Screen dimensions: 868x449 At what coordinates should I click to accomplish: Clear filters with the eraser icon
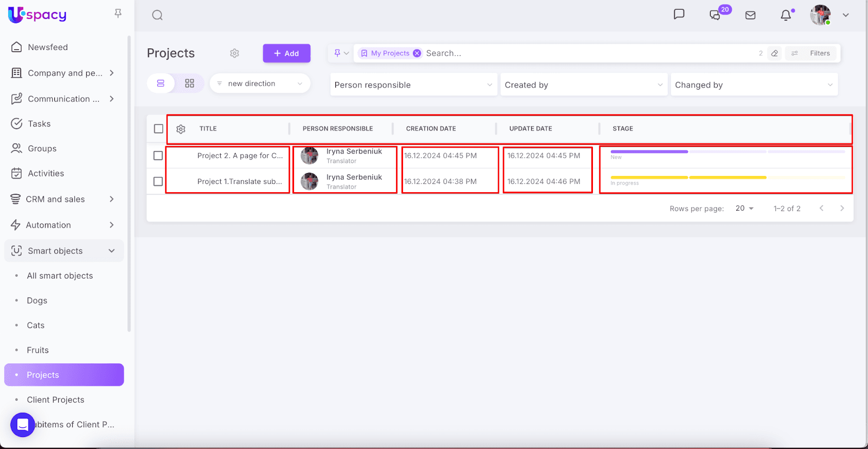point(775,53)
